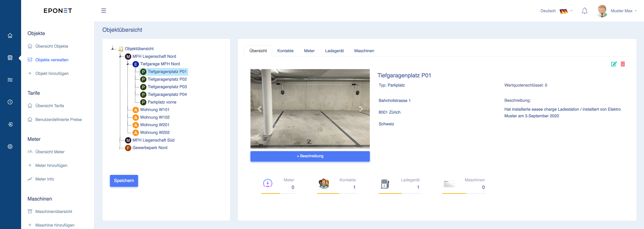The width and height of the screenshot is (644, 229).
Task: Click the home icon in blue sidebar
Action: [x=10, y=35]
